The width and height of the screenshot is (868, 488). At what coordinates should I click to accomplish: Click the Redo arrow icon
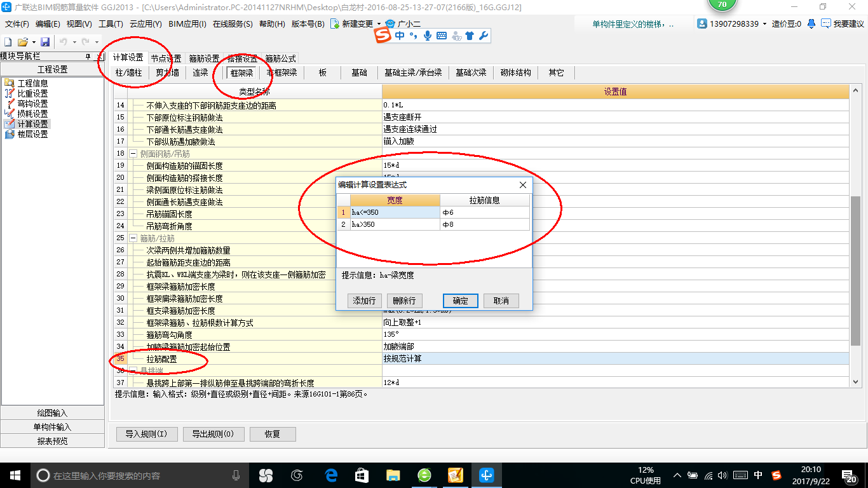(x=86, y=42)
